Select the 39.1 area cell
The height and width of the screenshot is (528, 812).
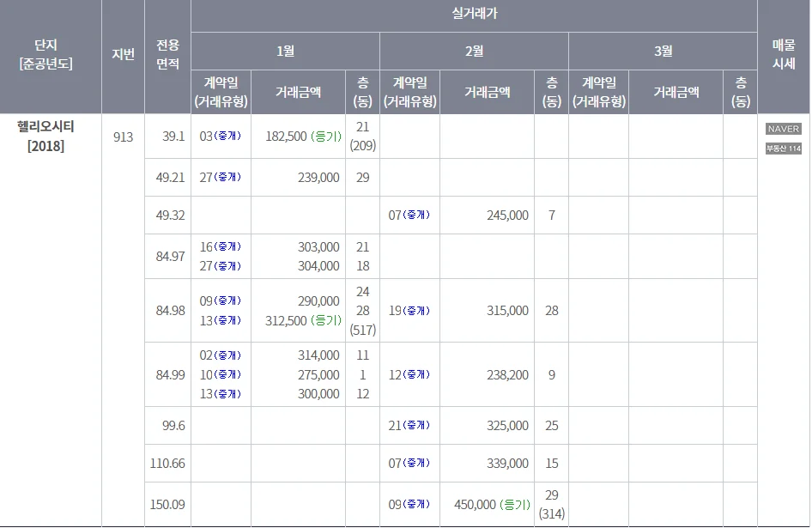click(x=173, y=137)
